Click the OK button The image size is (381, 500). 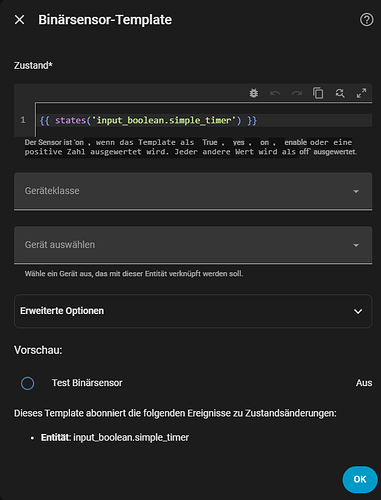360,479
